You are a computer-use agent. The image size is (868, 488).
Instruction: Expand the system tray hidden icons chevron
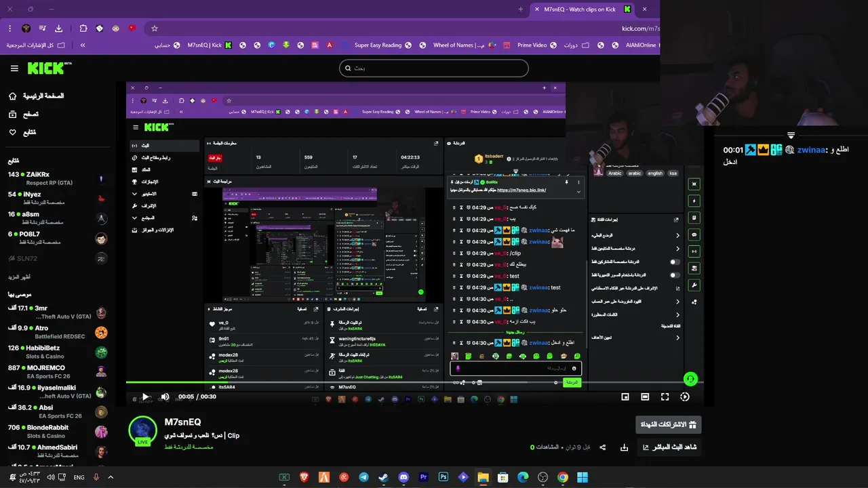(111, 477)
